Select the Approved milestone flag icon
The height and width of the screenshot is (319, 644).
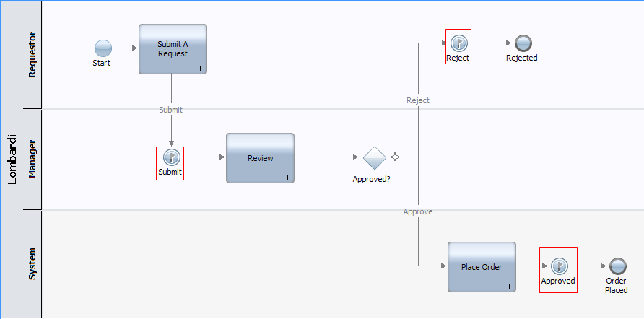click(558, 266)
